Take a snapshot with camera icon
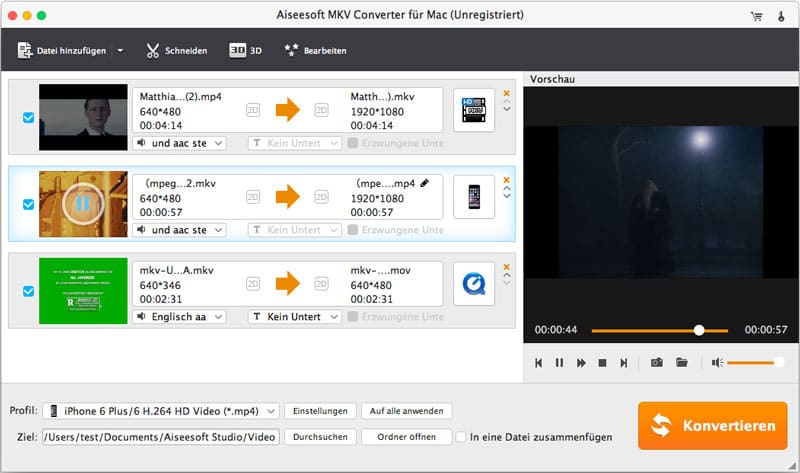Screen dimensions: 800x473 657,362
